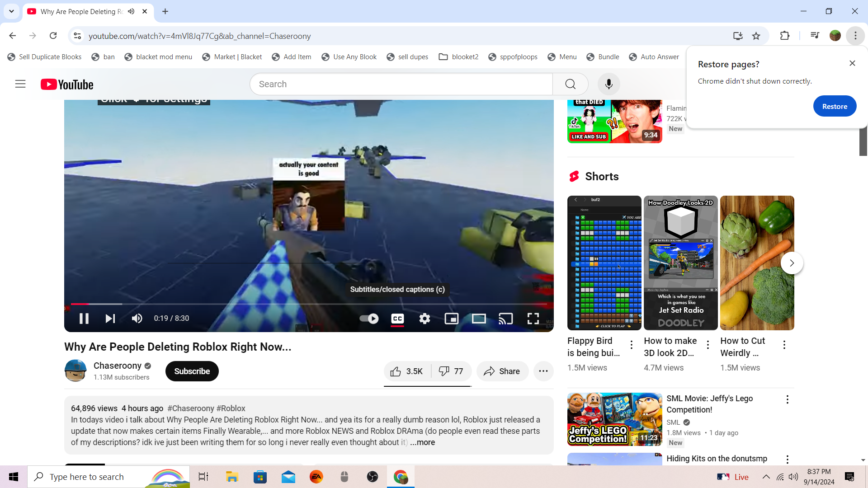
Task: Subscribe to Chaseroony channel
Action: tap(192, 371)
